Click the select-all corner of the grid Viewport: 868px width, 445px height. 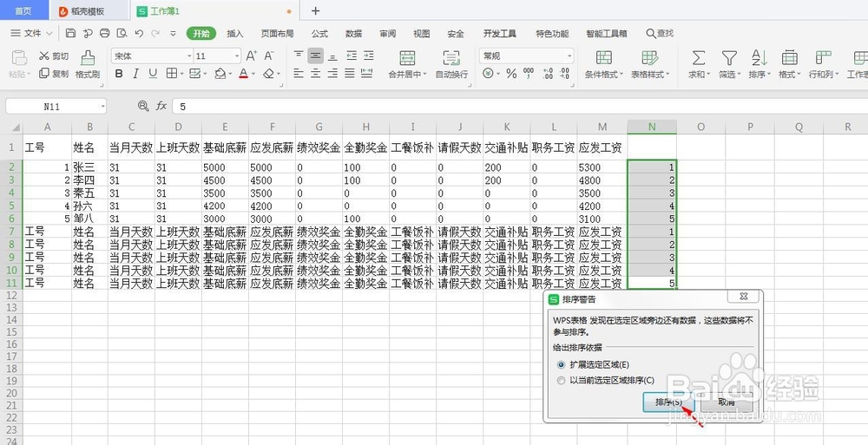[x=16, y=128]
